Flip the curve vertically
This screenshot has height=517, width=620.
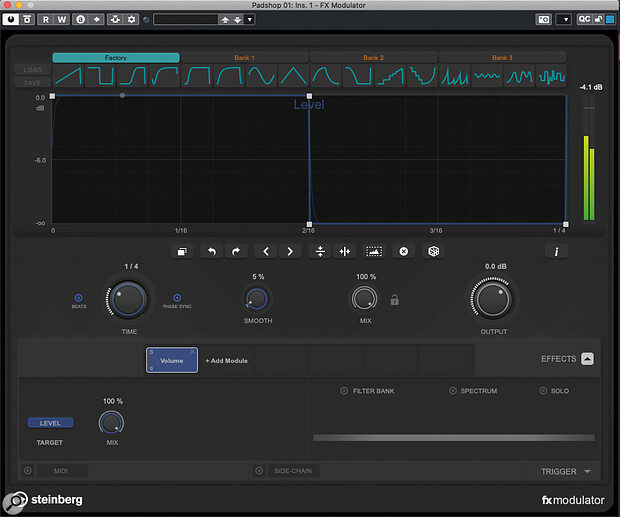coord(320,251)
